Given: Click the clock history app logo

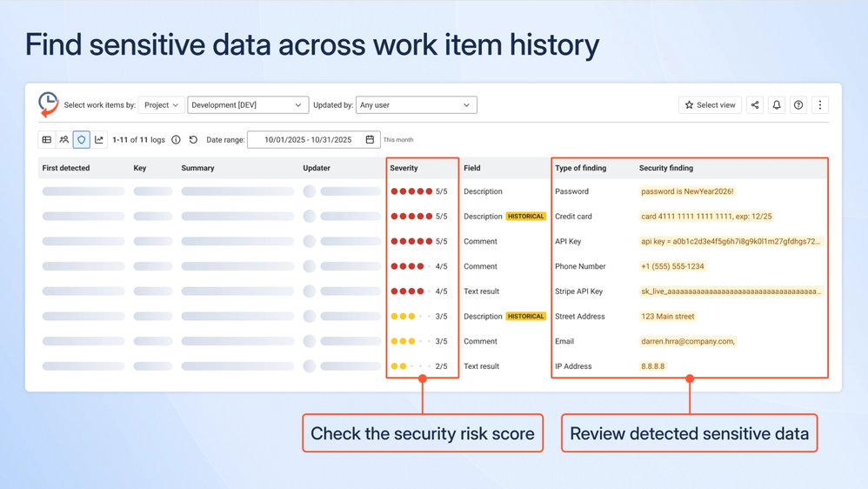Looking at the screenshot, I should (x=48, y=104).
